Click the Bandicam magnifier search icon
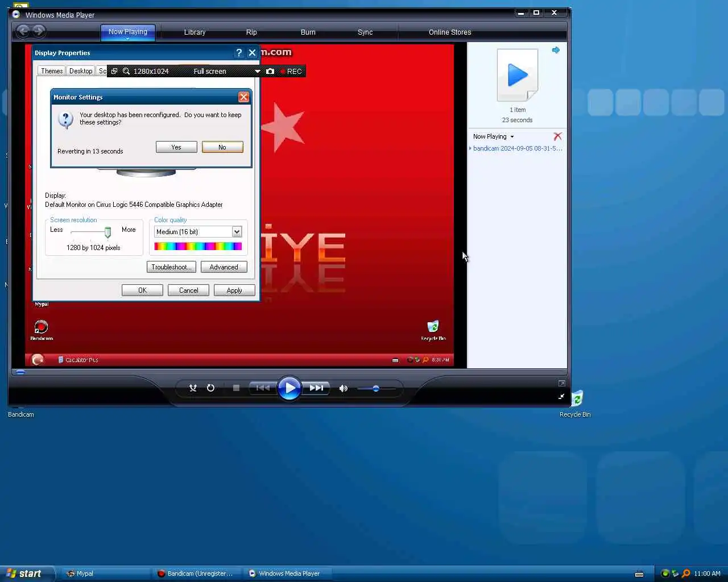 [x=126, y=72]
